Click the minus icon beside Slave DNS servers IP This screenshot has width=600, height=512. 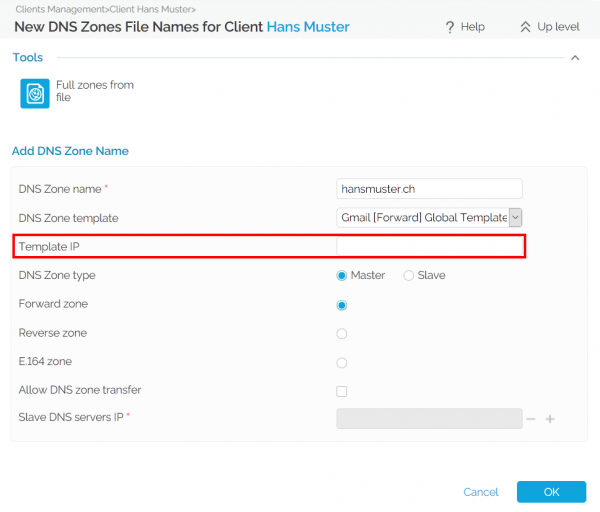pos(531,418)
